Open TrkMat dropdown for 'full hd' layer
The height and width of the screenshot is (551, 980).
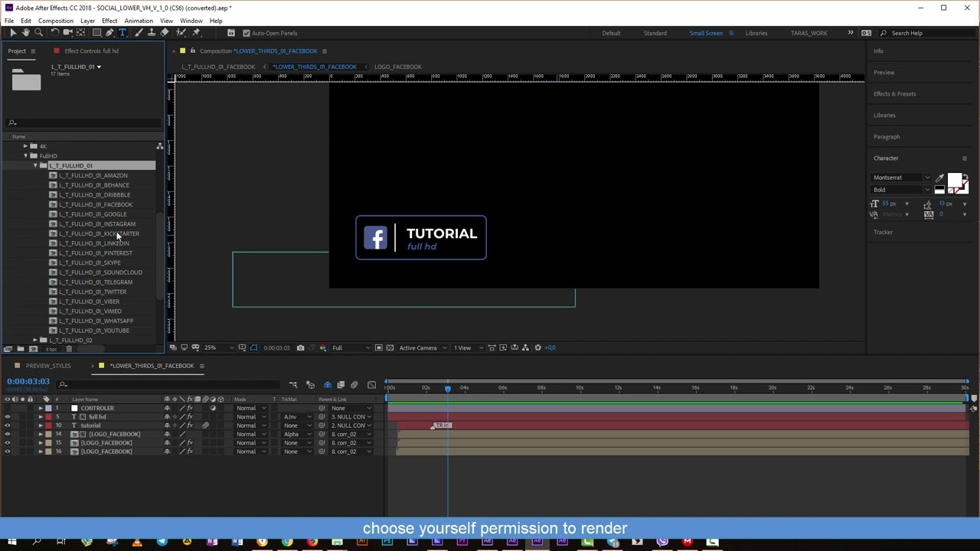(297, 417)
